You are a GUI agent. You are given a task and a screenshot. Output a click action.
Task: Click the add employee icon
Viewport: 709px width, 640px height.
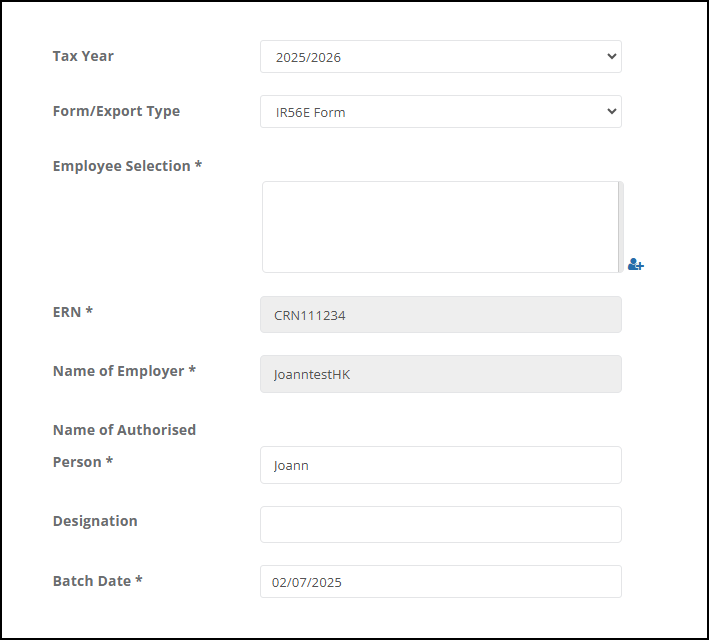pyautogui.click(x=635, y=264)
